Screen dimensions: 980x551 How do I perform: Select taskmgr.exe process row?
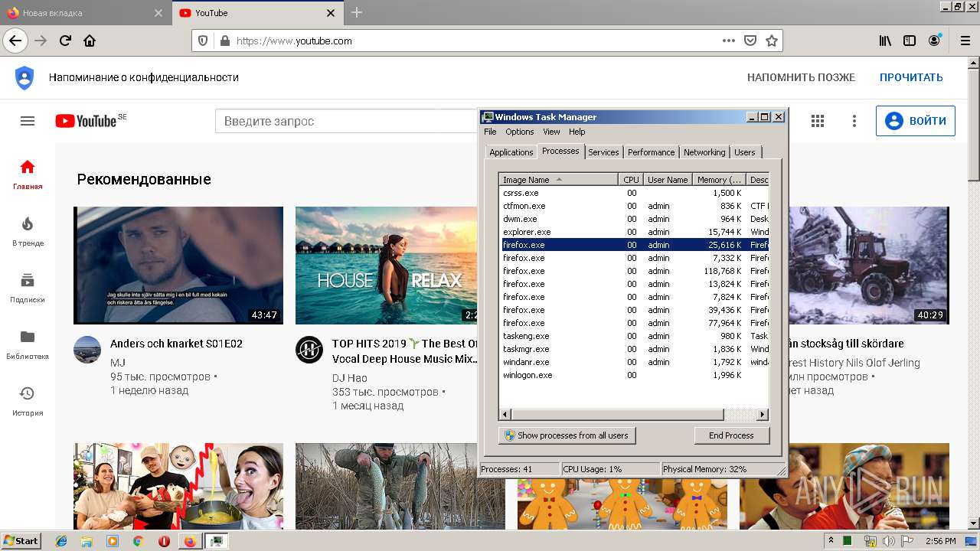(634, 349)
